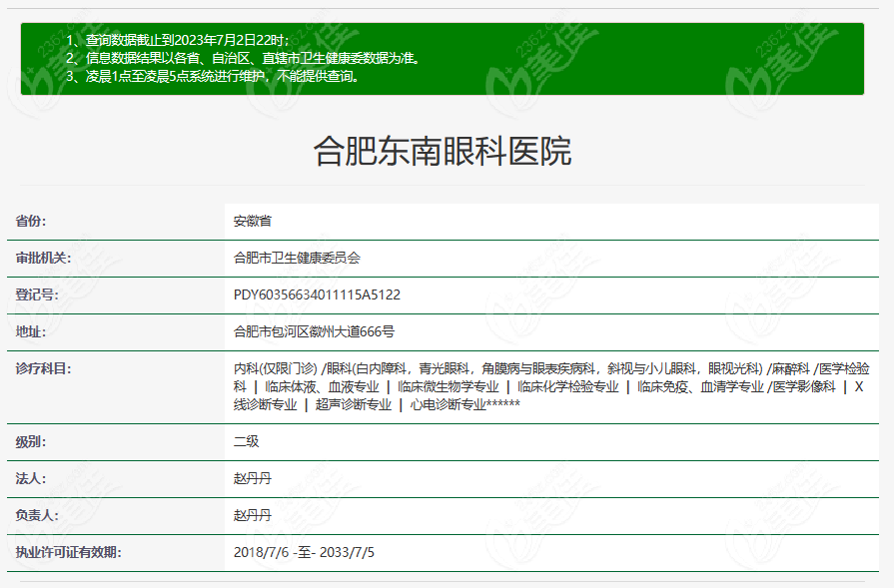Select registration number PDY60356634011115A5122

(x=317, y=295)
